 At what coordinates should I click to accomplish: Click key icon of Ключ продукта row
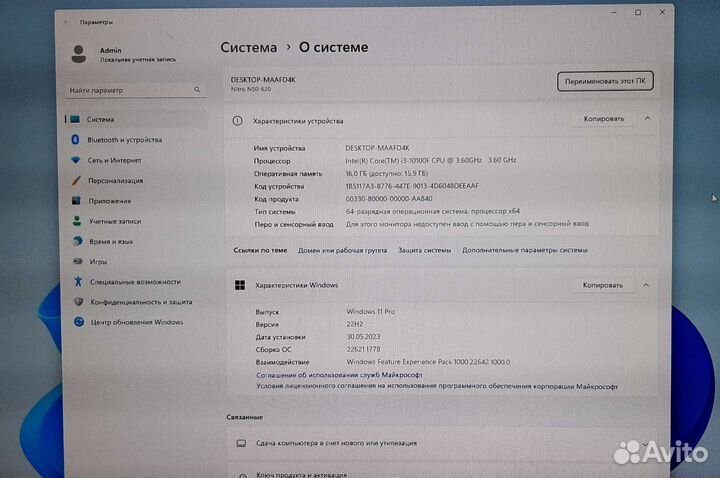(243, 475)
